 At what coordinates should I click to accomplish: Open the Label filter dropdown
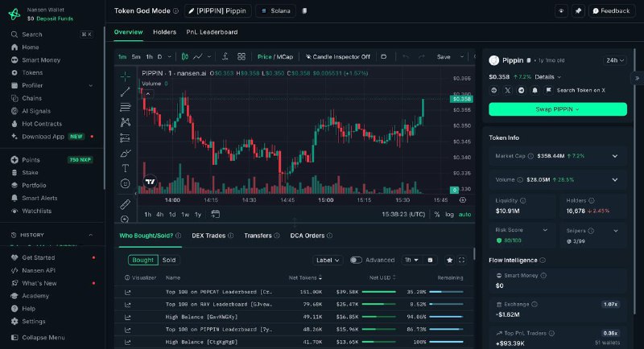[328, 260]
